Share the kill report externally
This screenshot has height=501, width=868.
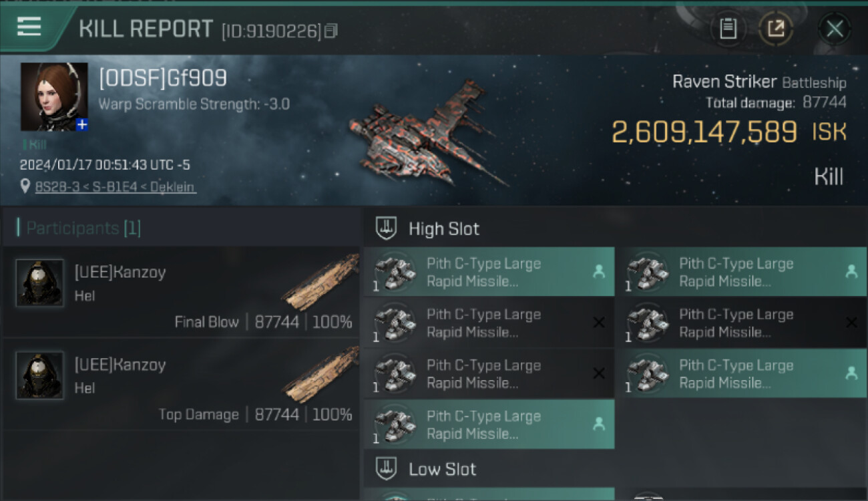pos(775,29)
